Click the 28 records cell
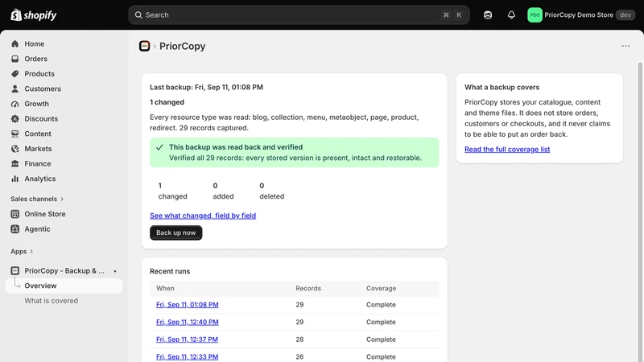 299,339
